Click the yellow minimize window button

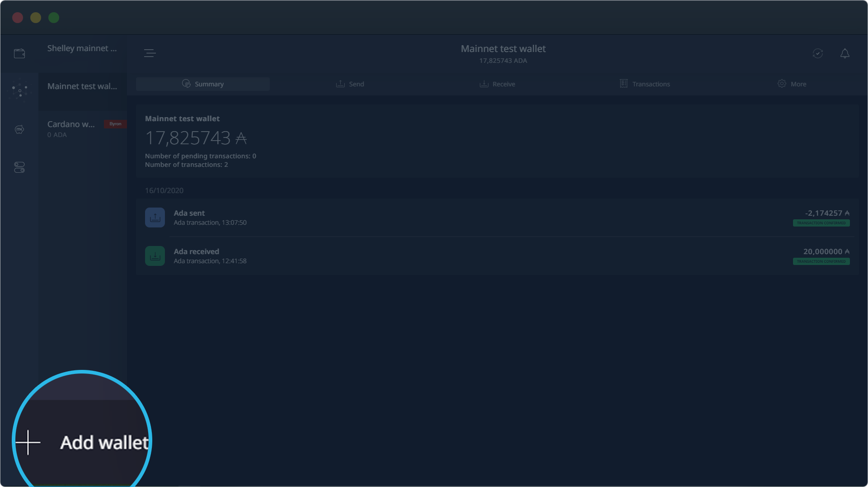coord(36,18)
